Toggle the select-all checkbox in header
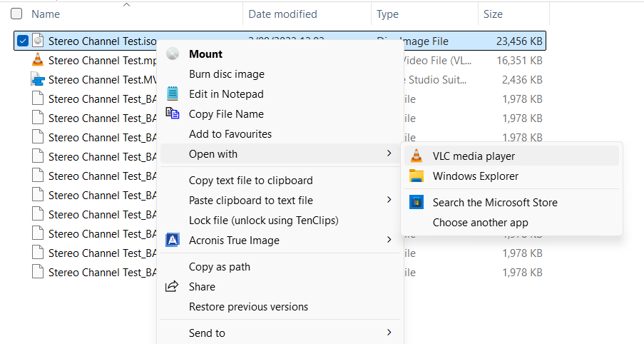 pyautogui.click(x=16, y=14)
